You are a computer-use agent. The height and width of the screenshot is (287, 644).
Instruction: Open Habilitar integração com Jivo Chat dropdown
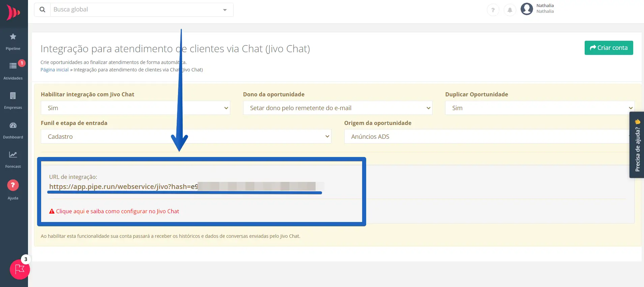pos(135,108)
